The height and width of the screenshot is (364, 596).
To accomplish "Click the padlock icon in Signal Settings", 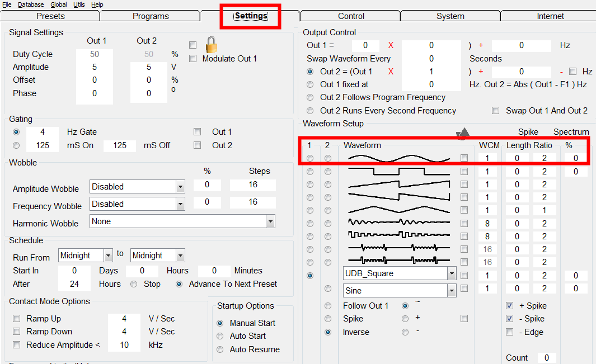I will (212, 45).
